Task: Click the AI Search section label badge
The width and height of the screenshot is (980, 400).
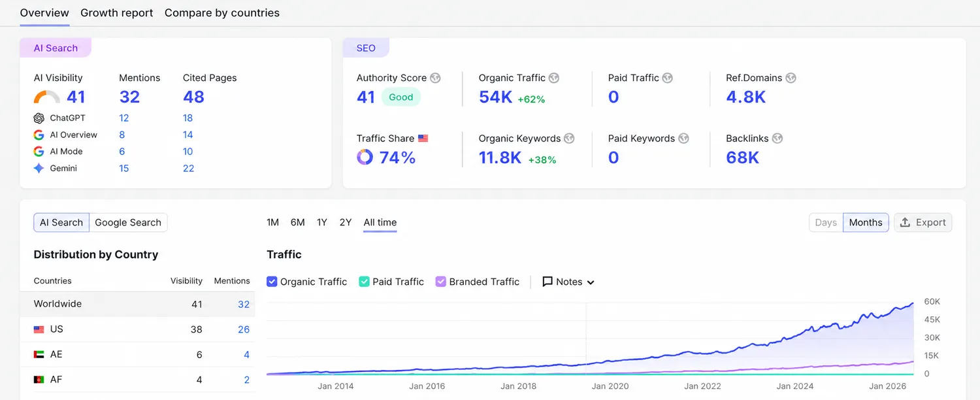Action: click(x=56, y=48)
